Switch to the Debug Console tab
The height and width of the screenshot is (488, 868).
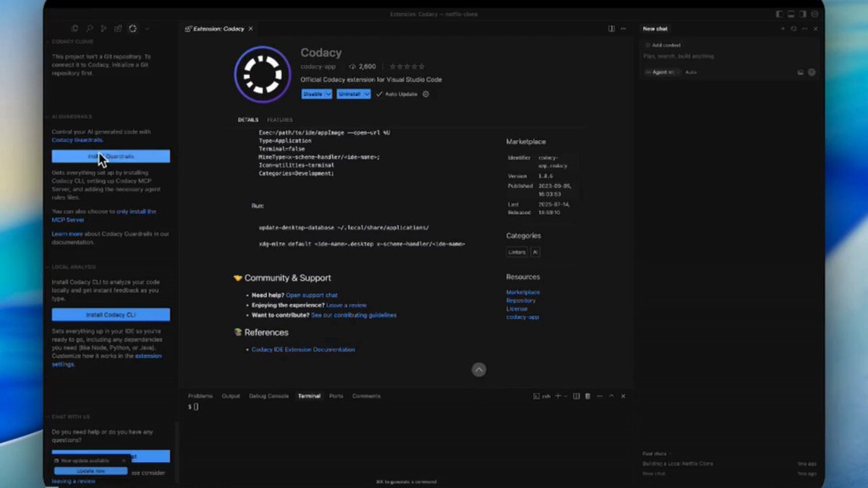coord(268,396)
